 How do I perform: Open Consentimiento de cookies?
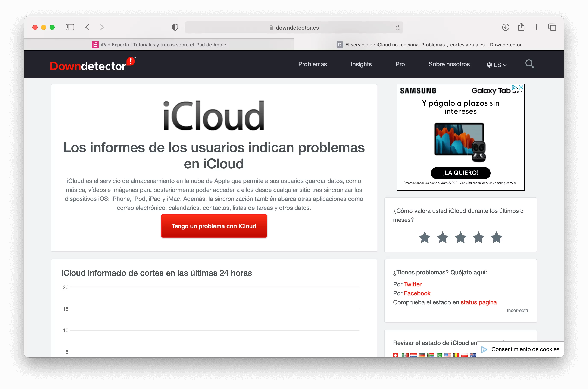point(520,349)
